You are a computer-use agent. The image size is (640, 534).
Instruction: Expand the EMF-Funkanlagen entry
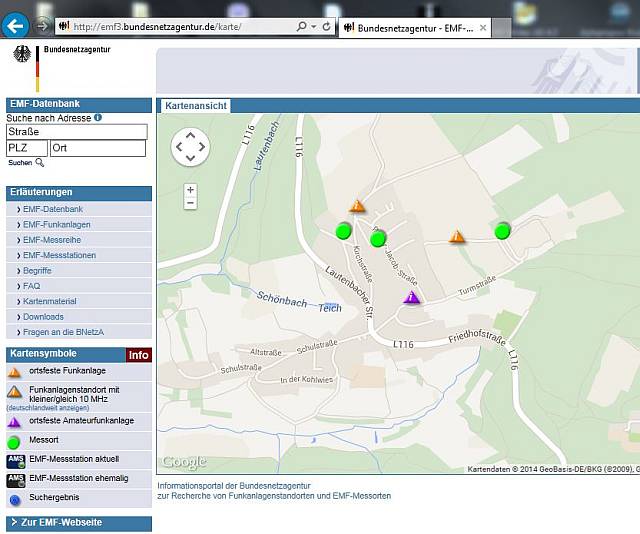tap(57, 225)
